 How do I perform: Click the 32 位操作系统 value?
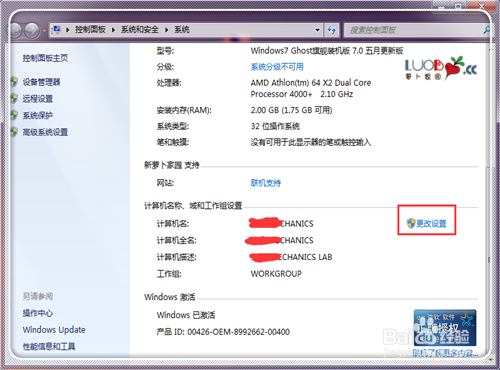[275, 126]
